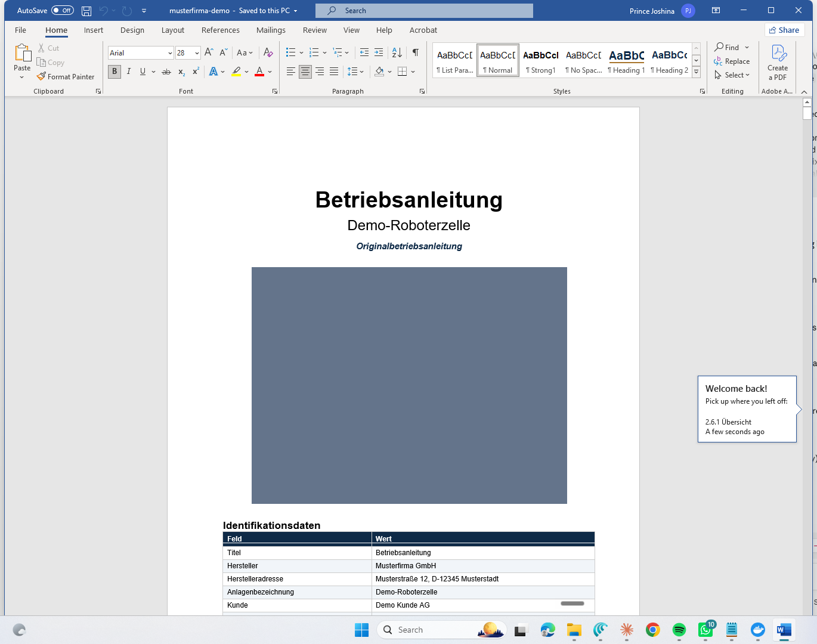
Task: Toggle center alignment
Action: (305, 72)
